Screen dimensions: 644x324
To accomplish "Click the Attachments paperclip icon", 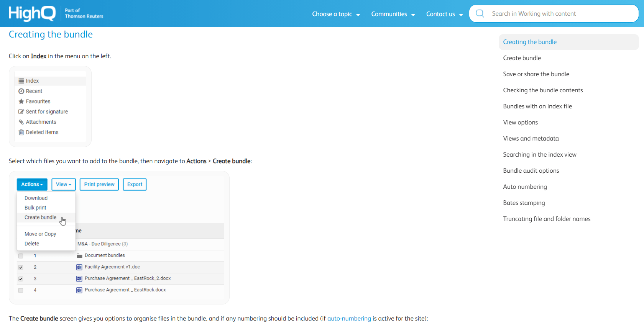I will (21, 122).
